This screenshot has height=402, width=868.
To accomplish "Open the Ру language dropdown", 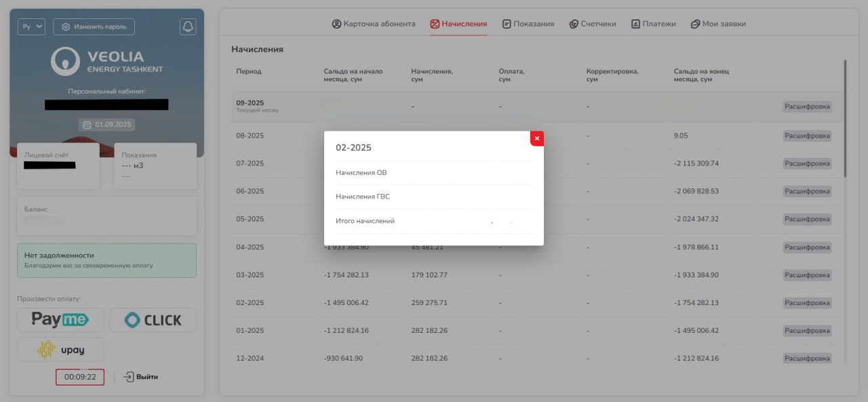I will pos(31,26).
